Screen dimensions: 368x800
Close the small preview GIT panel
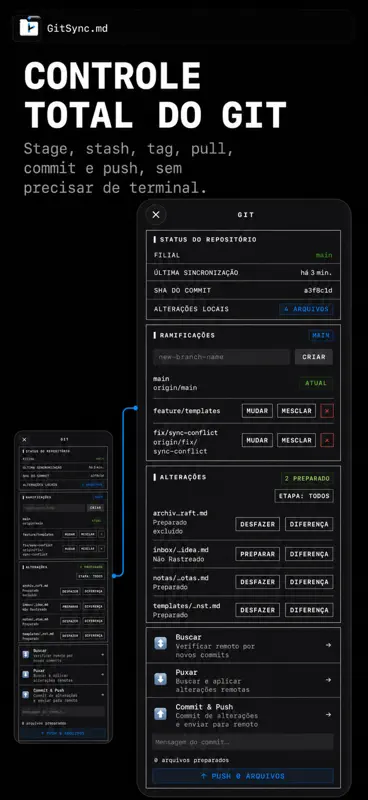[x=24, y=439]
